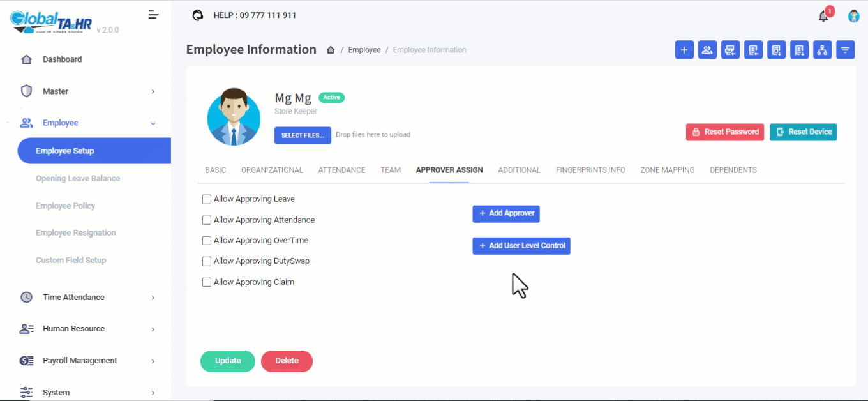This screenshot has height=401, width=868.
Task: Check Allow Approving OverTime
Action: pyautogui.click(x=207, y=241)
